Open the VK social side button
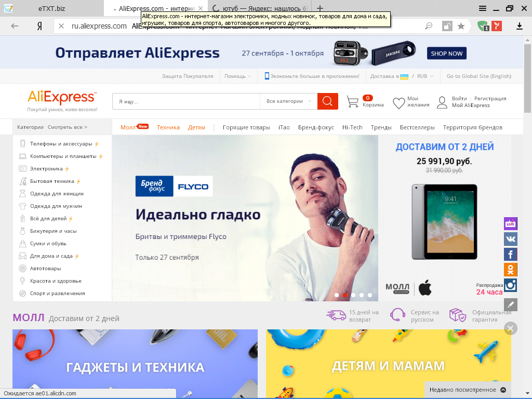This screenshot has width=532, height=399. (x=510, y=239)
